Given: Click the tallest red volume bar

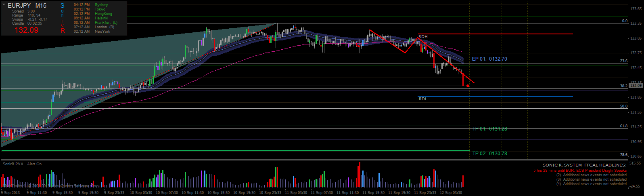Looking at the screenshot, I should coord(360,175).
